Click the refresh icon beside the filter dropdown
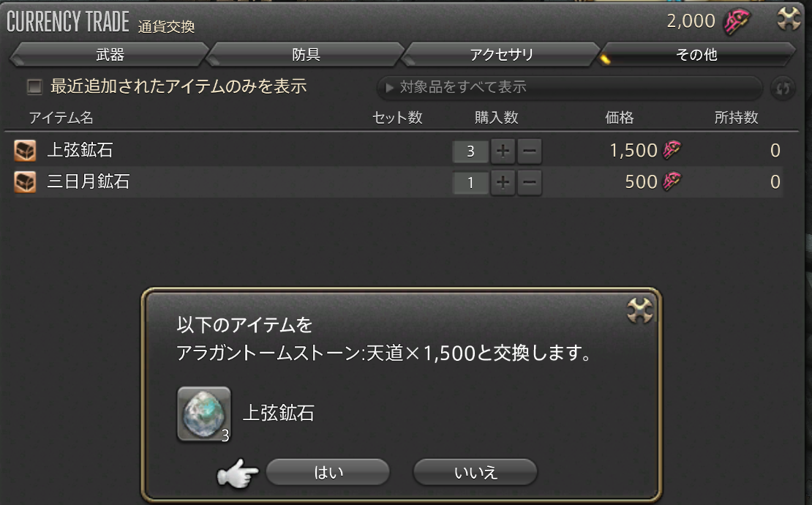This screenshot has width=812, height=505. pos(783,88)
